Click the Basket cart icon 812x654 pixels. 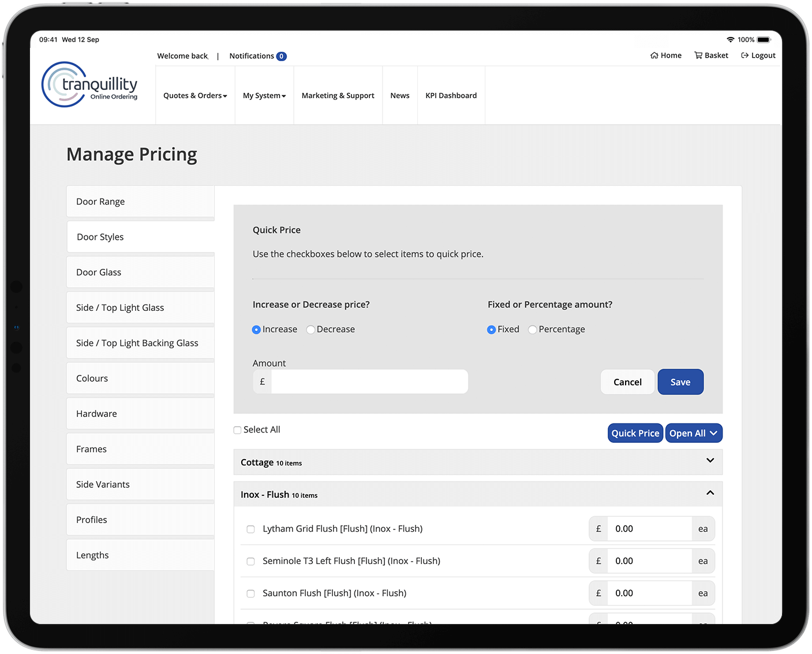pos(698,56)
